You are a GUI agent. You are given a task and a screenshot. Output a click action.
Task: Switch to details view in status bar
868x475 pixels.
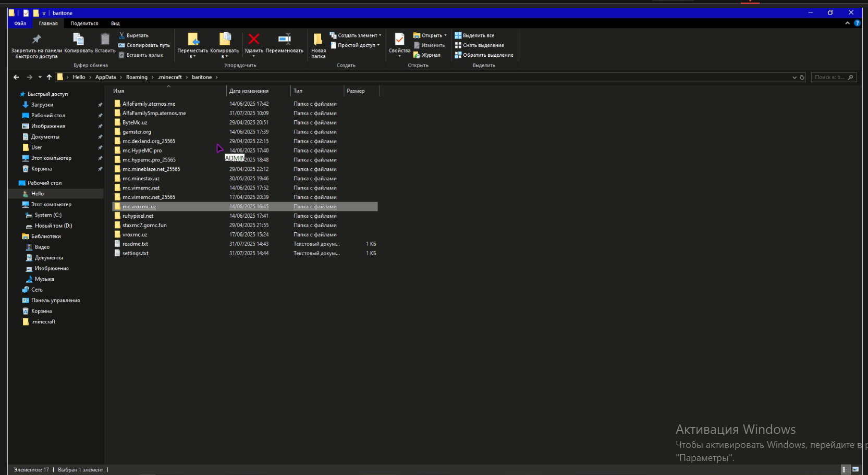[845, 469]
